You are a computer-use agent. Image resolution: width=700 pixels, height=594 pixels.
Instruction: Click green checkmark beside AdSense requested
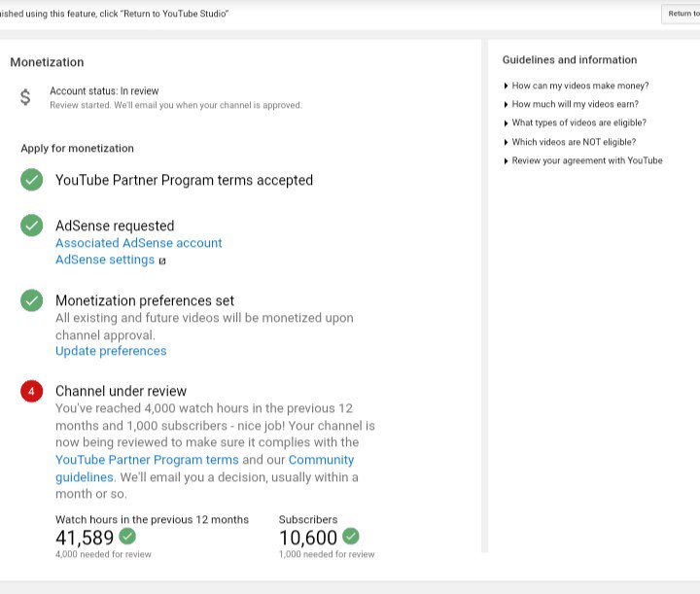(x=32, y=226)
